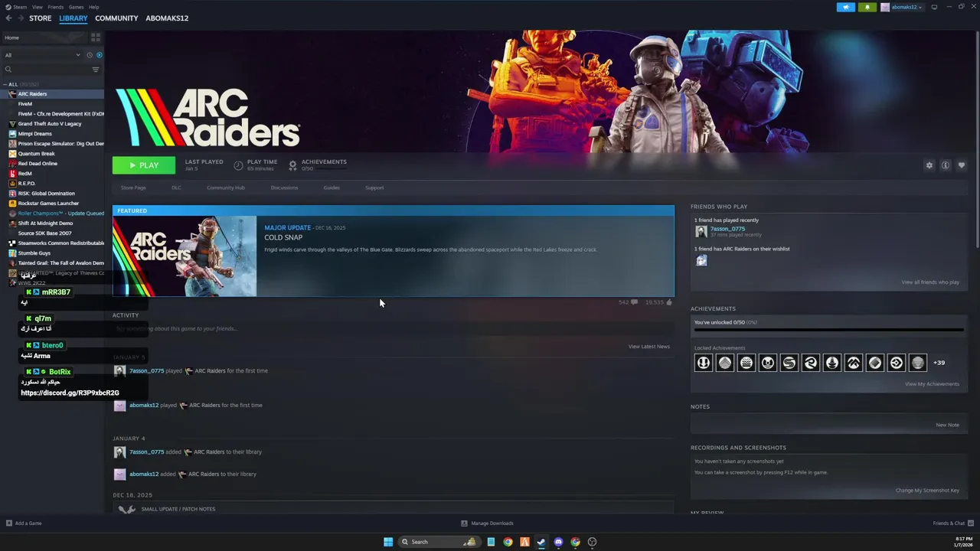Screen dimensions: 980x551
Task: Select Grand Theft Auto V Legacy
Action: [50, 124]
